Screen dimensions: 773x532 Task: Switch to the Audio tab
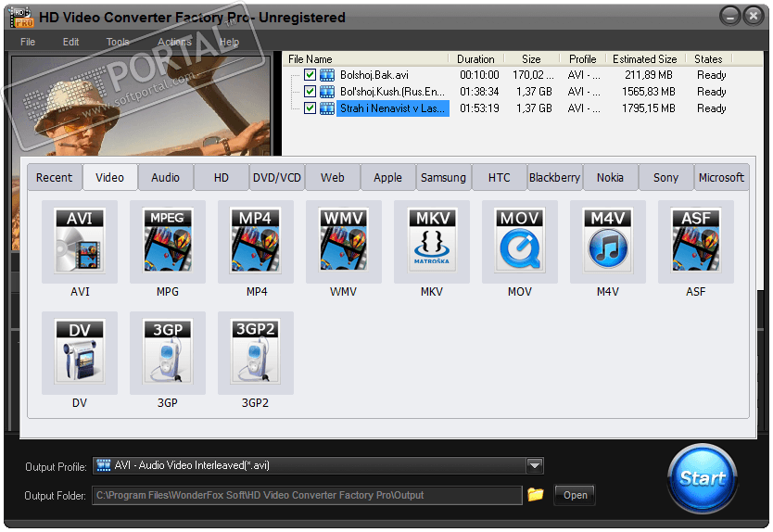click(165, 178)
